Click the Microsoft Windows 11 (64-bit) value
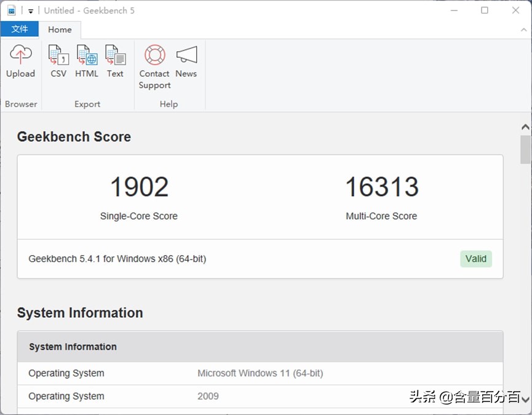This screenshot has height=415, width=532. (260, 373)
